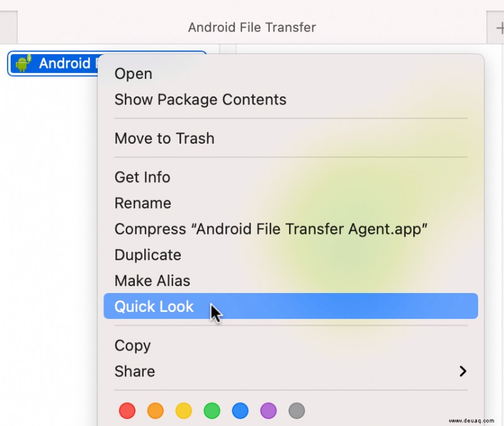Click the Android robot app icon
Screen dimensions: 504x426
tap(23, 64)
